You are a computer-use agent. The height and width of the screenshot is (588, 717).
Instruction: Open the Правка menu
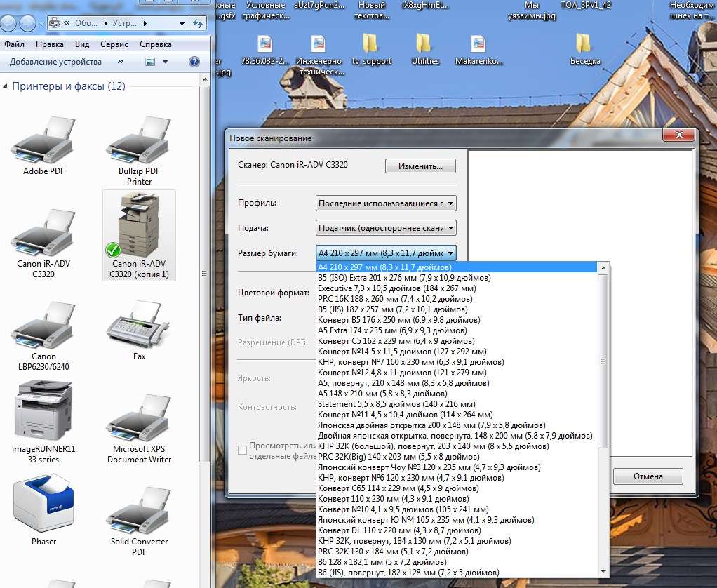pyautogui.click(x=49, y=44)
